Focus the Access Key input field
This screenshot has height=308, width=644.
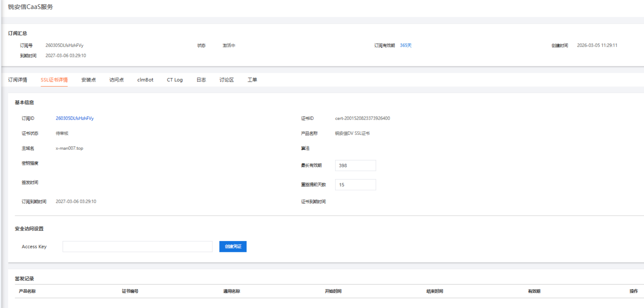coord(137,247)
